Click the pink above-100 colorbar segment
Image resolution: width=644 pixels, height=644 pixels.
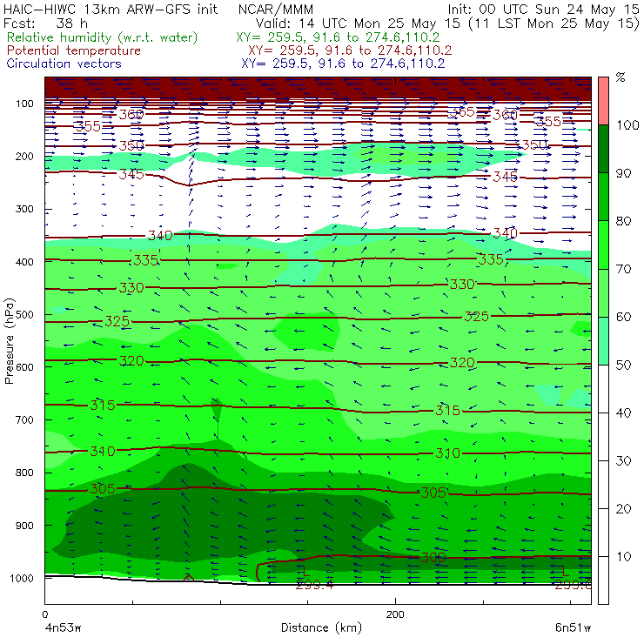coord(603,101)
